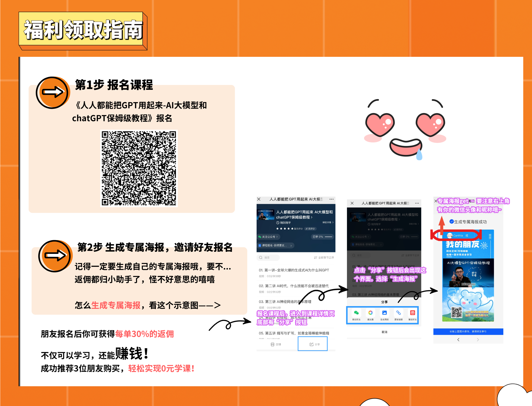The width and height of the screenshot is (532, 406).
Task: Click the red 每单30%的返佣 text
Action: (145, 334)
